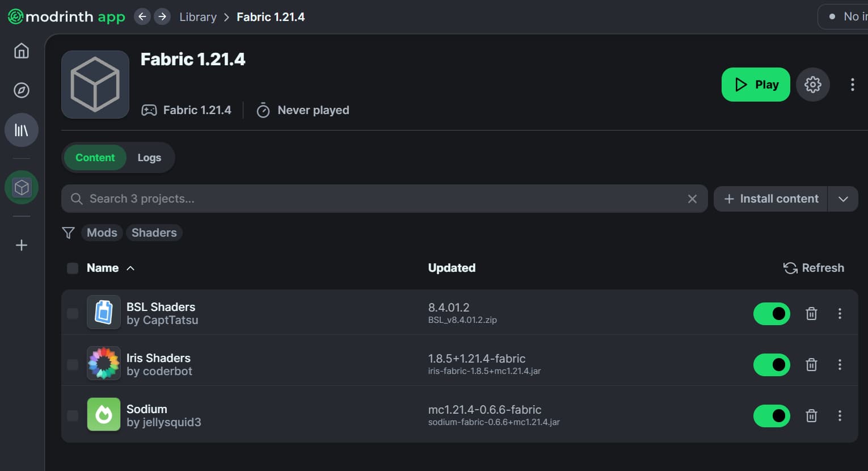Viewport: 868px width, 471px height.
Task: Expand the Install content dropdown arrow
Action: (843, 199)
